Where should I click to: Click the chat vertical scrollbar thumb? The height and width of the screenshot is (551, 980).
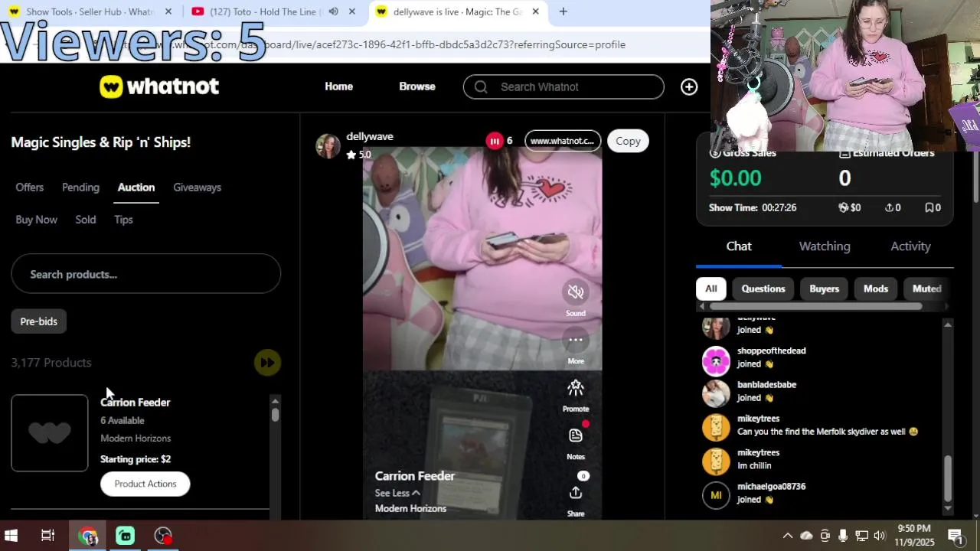click(x=948, y=478)
